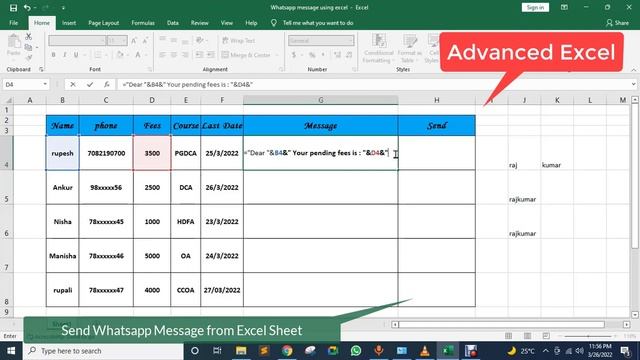640x360 pixels.
Task: Click the Middle Align icon
Action: tap(174, 40)
